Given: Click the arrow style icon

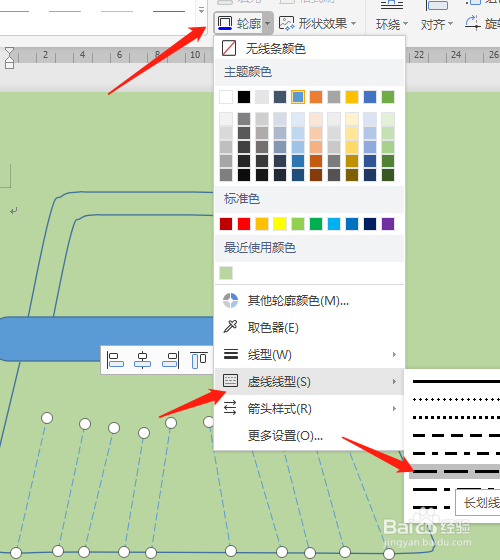Looking at the screenshot, I should coord(230,408).
